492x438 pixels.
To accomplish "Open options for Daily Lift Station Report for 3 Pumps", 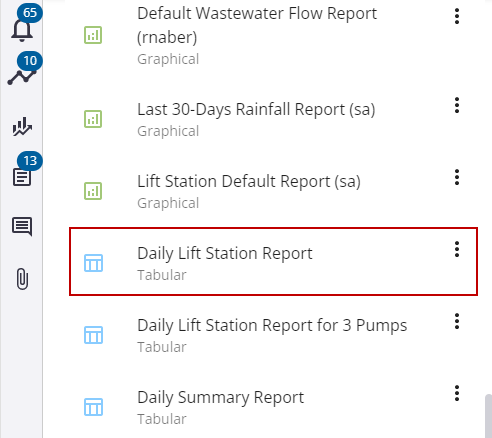I will pyautogui.click(x=457, y=321).
